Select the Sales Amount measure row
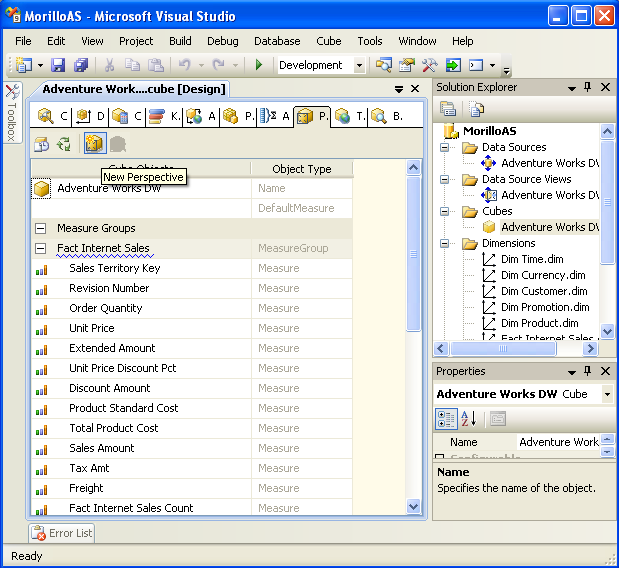Image resolution: width=619 pixels, height=568 pixels. pyautogui.click(x=192, y=448)
